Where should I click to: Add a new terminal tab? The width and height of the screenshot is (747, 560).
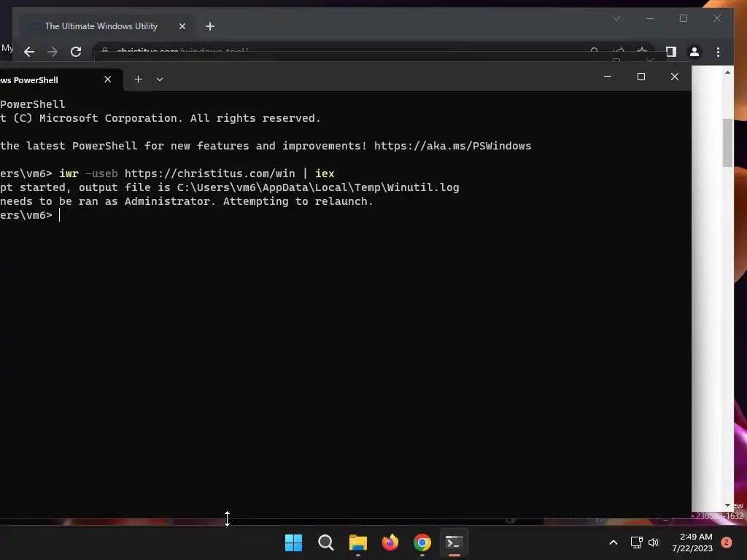(x=138, y=79)
